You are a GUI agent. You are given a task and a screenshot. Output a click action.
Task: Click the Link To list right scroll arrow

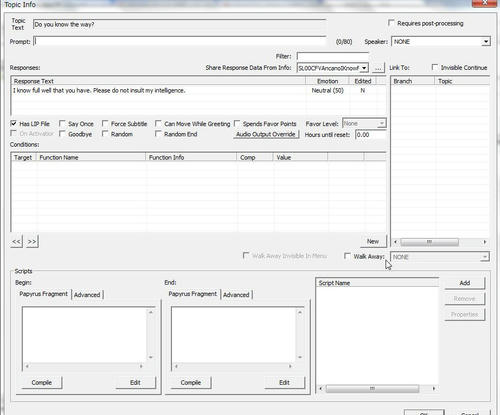coord(485,242)
